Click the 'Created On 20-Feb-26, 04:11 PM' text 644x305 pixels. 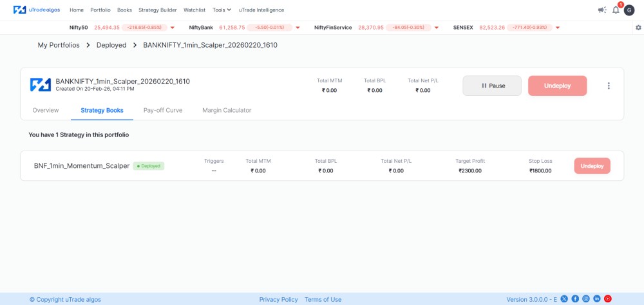point(95,89)
